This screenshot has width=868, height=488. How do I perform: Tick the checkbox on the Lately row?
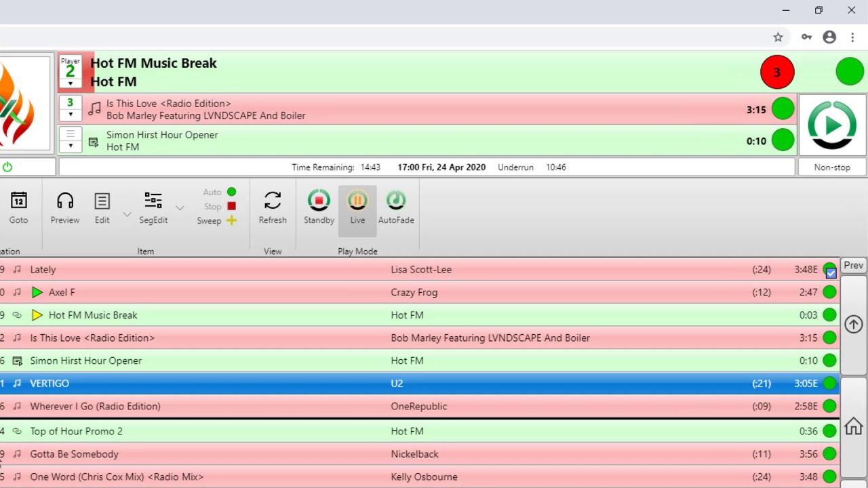831,273
